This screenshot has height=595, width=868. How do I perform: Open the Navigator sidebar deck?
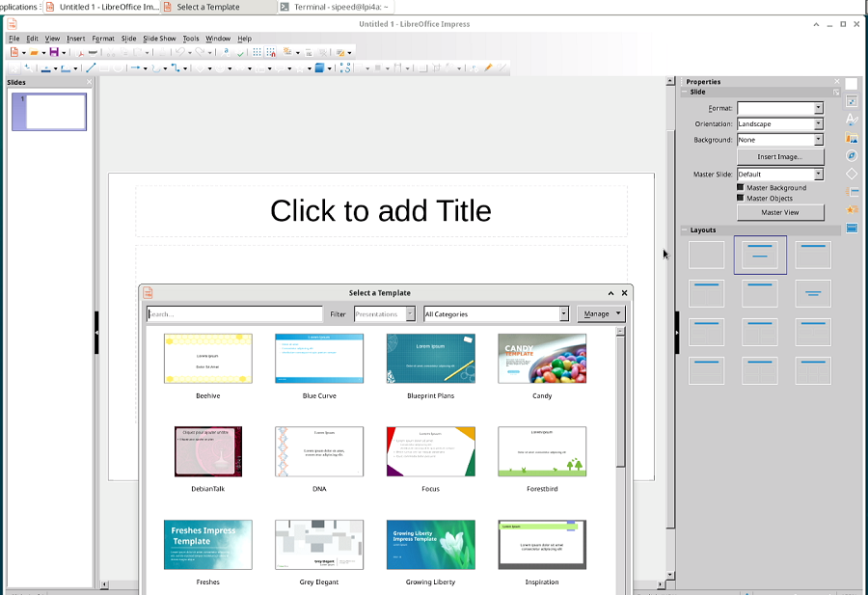coord(852,155)
